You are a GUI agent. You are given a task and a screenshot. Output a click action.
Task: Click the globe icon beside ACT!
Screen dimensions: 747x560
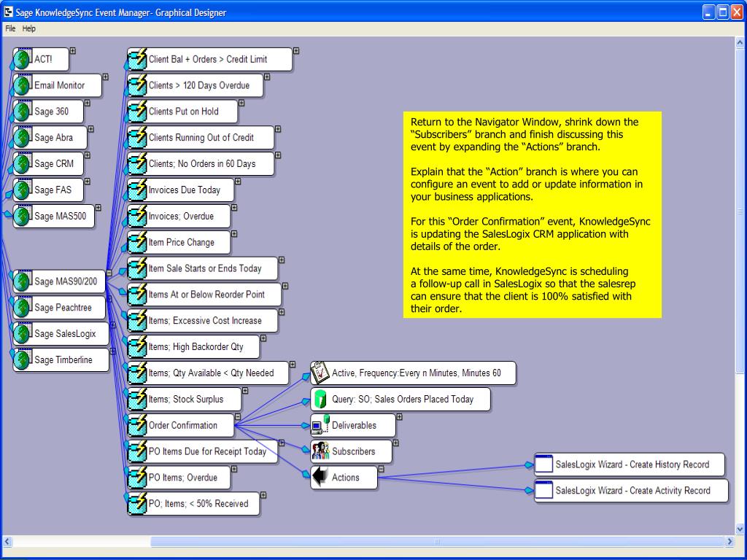pyautogui.click(x=23, y=59)
